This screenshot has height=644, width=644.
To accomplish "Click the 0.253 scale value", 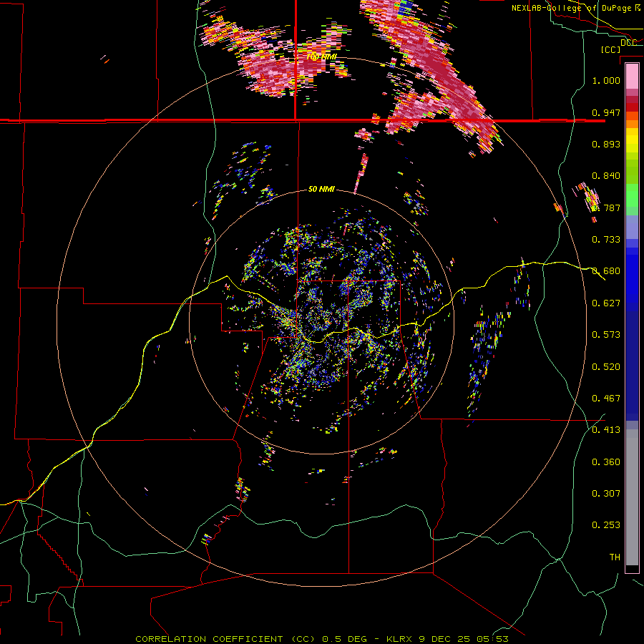I will (606, 525).
